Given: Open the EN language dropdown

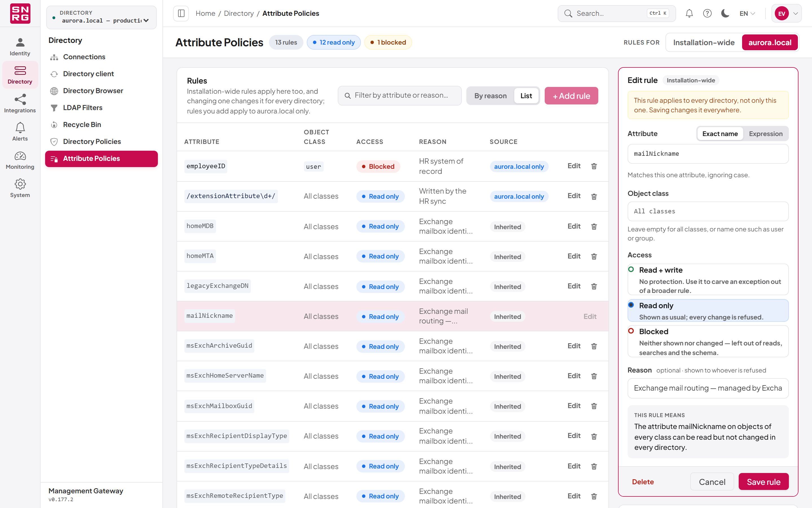Looking at the screenshot, I should tap(747, 14).
